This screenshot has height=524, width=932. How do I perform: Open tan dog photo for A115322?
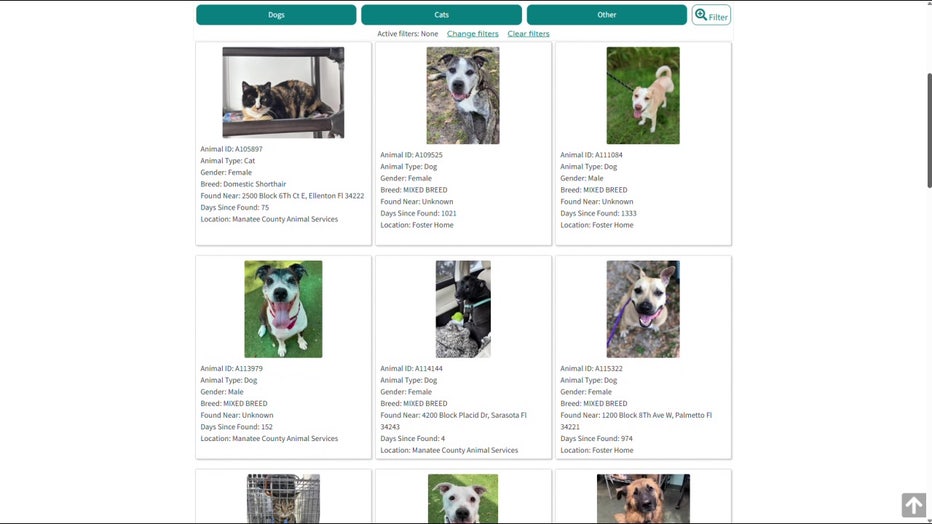643,309
